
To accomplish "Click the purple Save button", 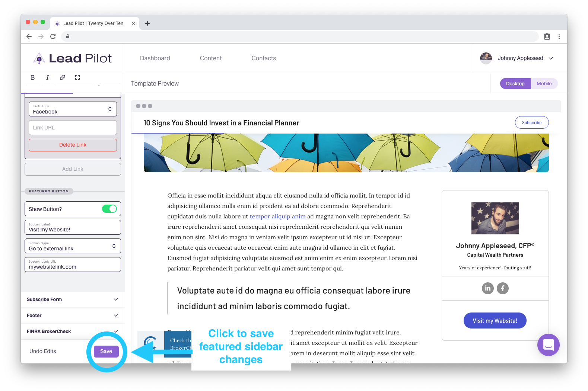I will pos(106,352).
